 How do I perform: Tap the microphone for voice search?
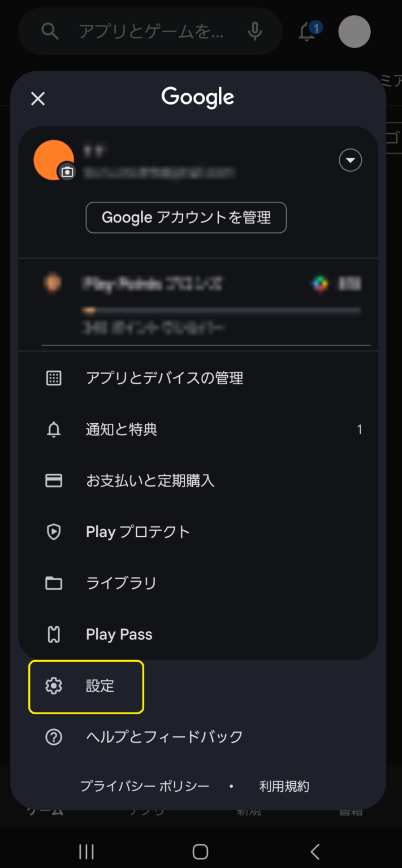pyautogui.click(x=254, y=32)
